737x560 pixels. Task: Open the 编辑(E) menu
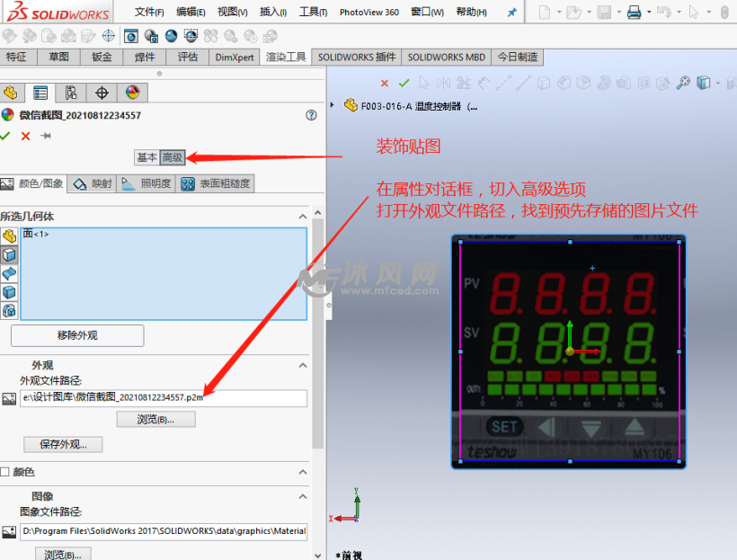(191, 13)
